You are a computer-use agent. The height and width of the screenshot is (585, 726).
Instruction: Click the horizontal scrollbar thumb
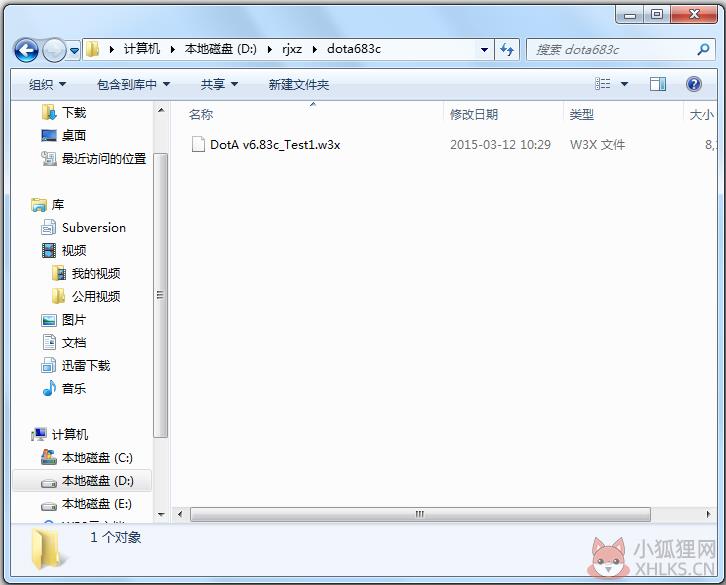(x=420, y=514)
